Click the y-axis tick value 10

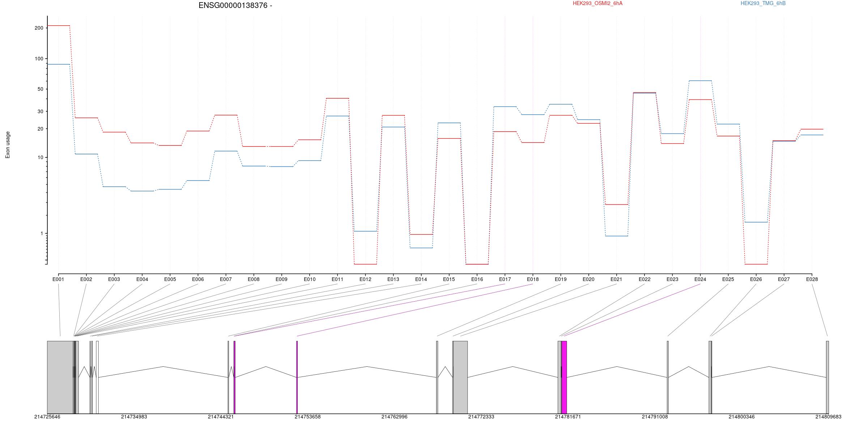[x=40, y=157]
